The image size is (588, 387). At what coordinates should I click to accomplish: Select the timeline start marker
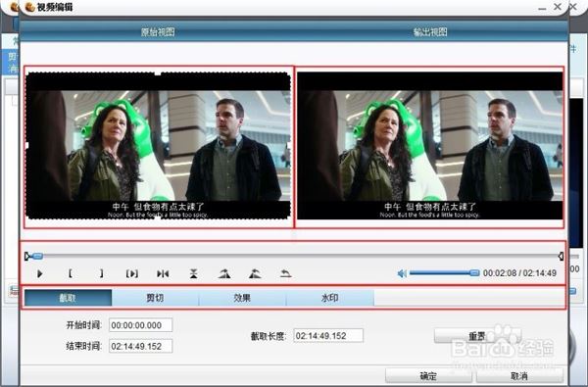pyautogui.click(x=27, y=256)
